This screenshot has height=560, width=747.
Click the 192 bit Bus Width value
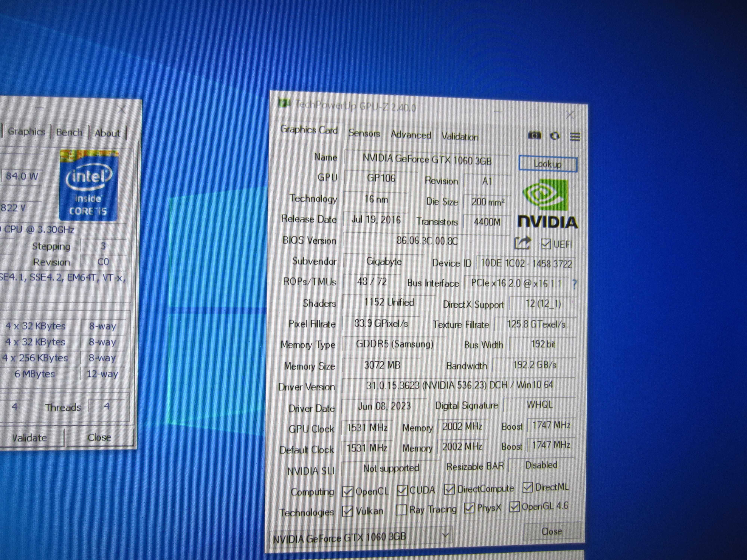[x=543, y=344]
